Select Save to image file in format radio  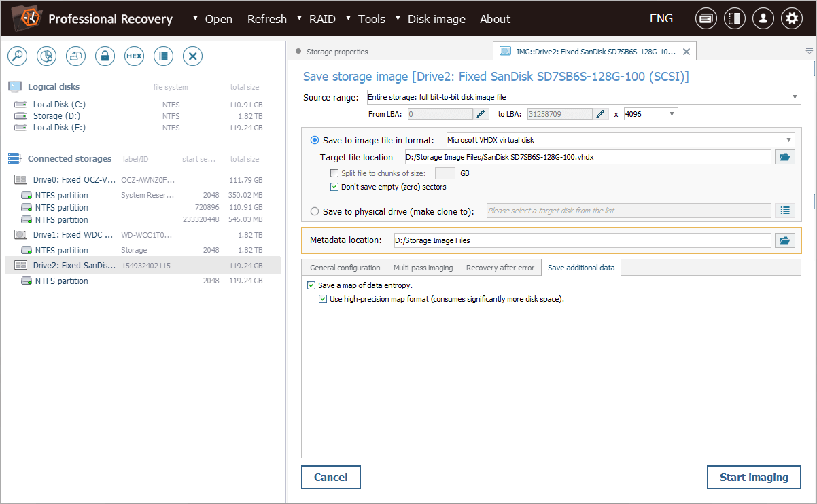pyautogui.click(x=315, y=140)
